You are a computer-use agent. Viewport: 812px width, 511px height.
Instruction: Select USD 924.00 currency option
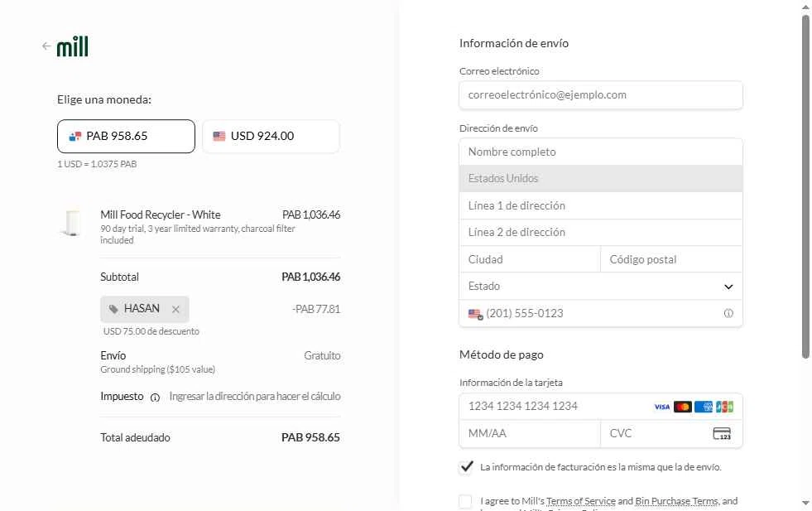click(x=271, y=137)
